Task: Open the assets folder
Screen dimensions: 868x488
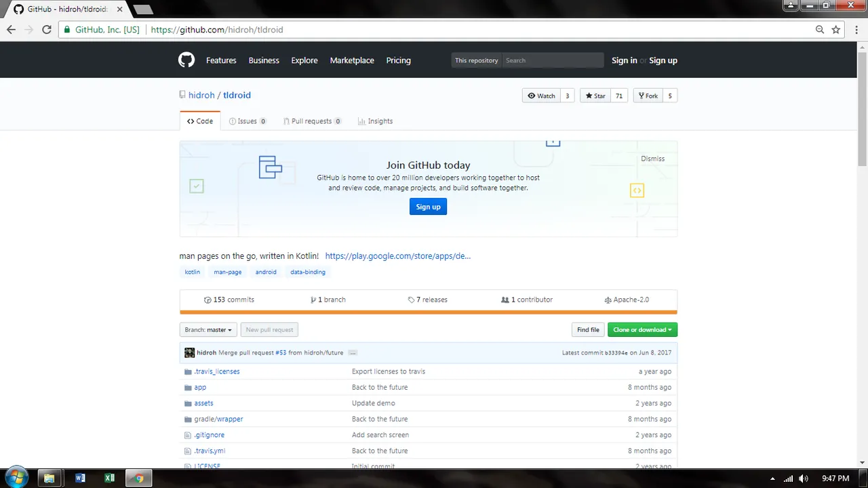Action: pyautogui.click(x=203, y=403)
